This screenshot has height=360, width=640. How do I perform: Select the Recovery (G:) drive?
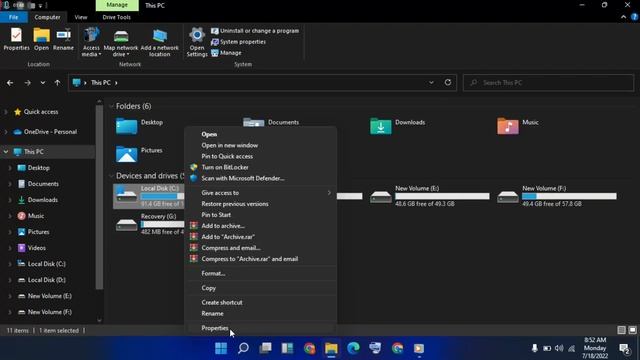(x=149, y=224)
